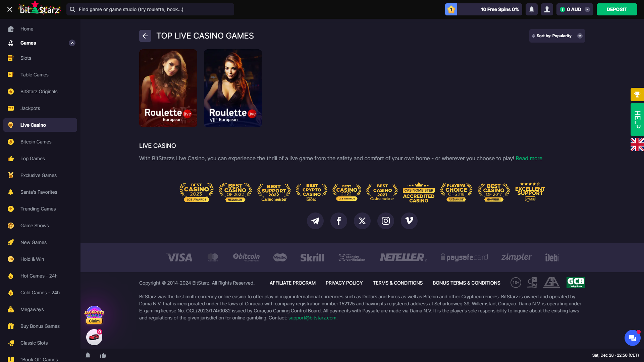
Task: Open PRIVACY POLICY link
Action: tap(344, 283)
